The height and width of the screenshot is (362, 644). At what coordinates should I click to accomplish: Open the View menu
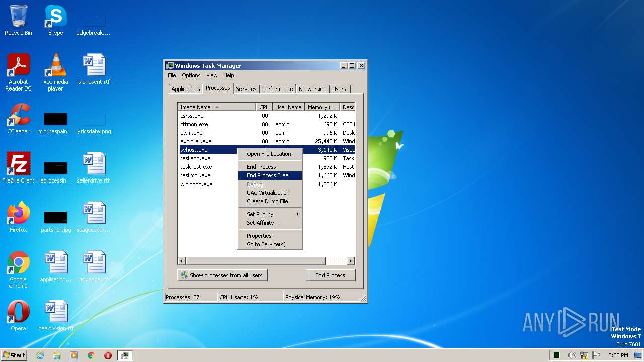212,75
